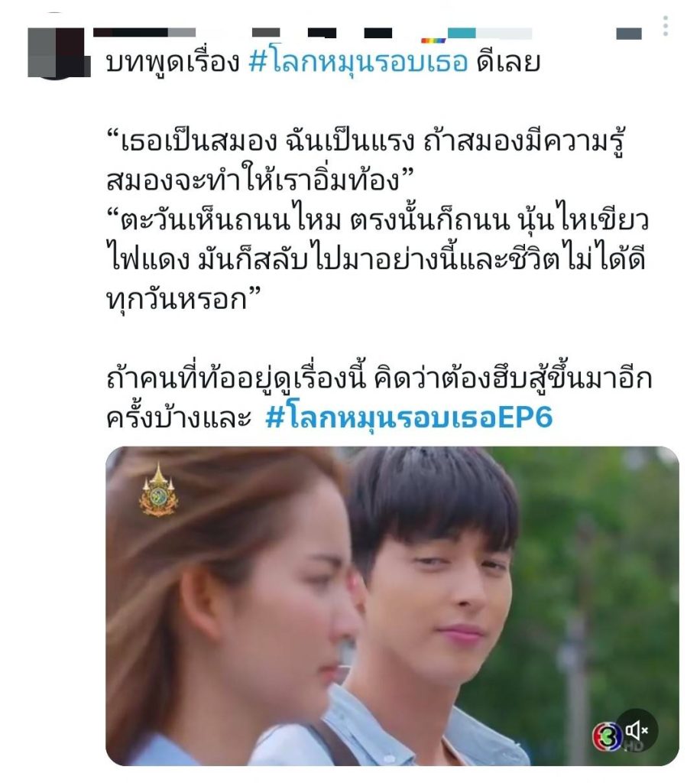Screen dimensions: 700x783
Task: Click the rainbow flag emoji beside the username
Action: (x=433, y=41)
